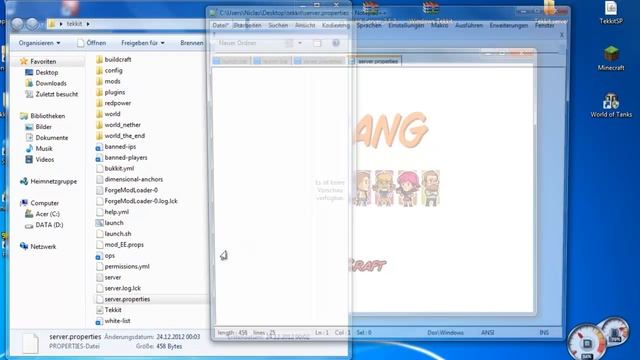Open Heimnetzgruppe in navigation pane
Screen dimensions: 640x360
(x=48, y=181)
